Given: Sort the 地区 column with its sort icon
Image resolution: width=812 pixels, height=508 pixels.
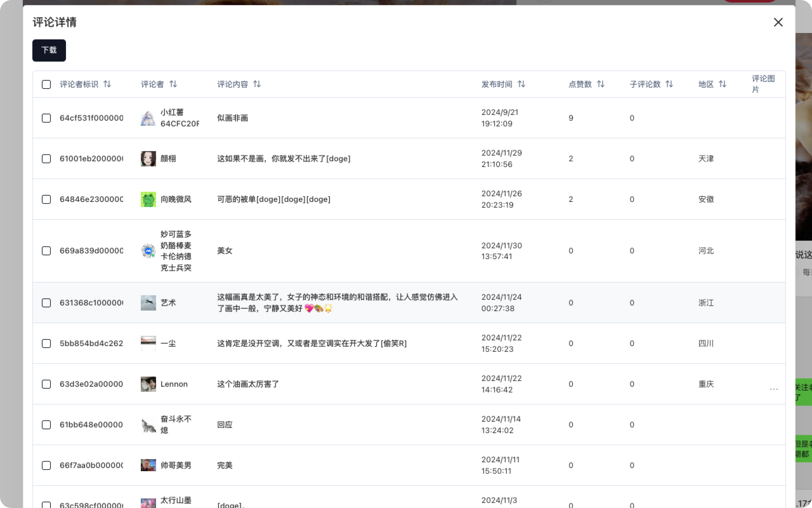Looking at the screenshot, I should click(x=722, y=84).
